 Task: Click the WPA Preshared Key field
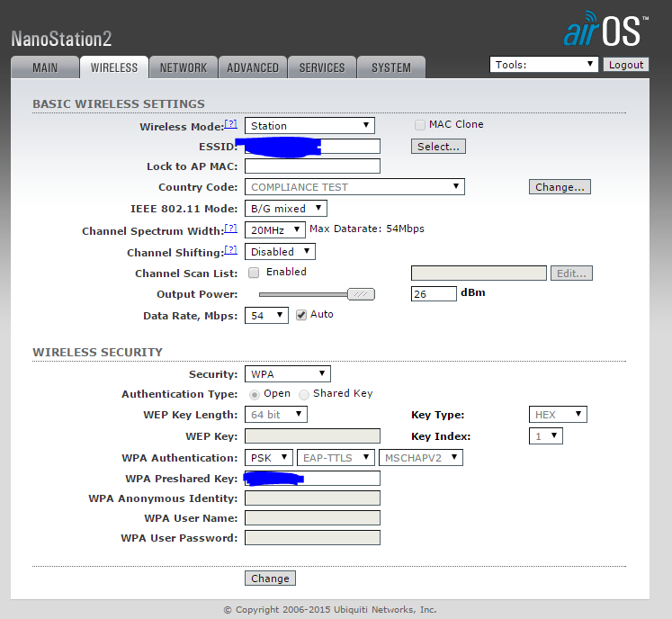coord(312,478)
